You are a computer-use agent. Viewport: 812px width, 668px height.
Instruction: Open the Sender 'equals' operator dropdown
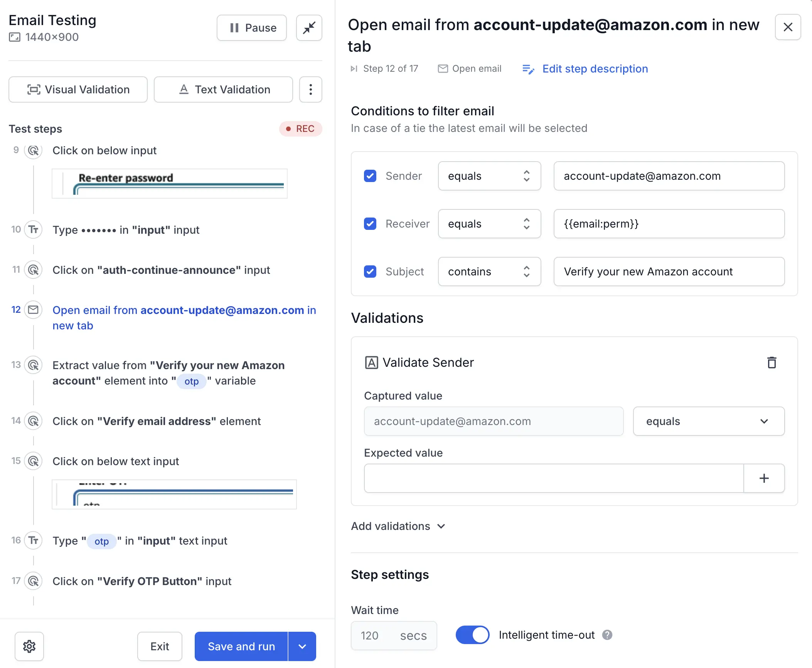[x=489, y=176]
